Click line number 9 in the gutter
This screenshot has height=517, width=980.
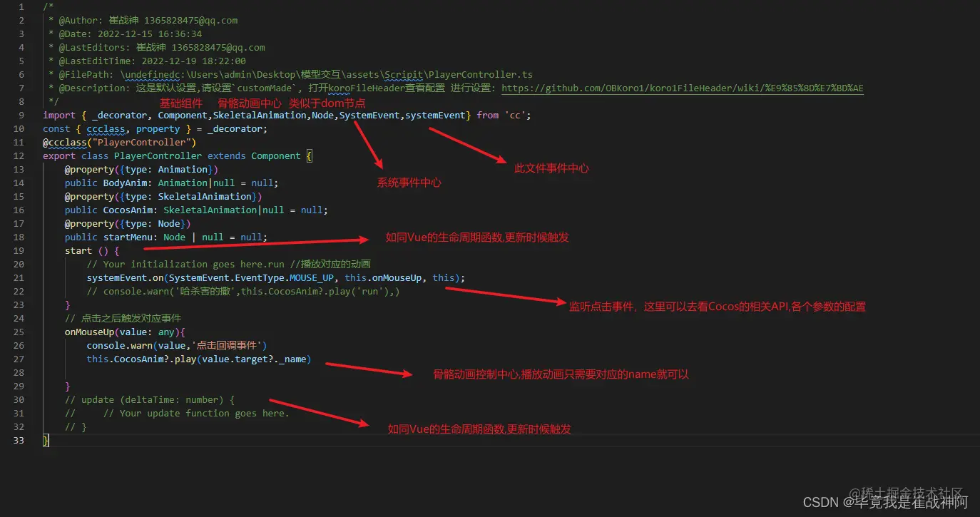(x=21, y=116)
